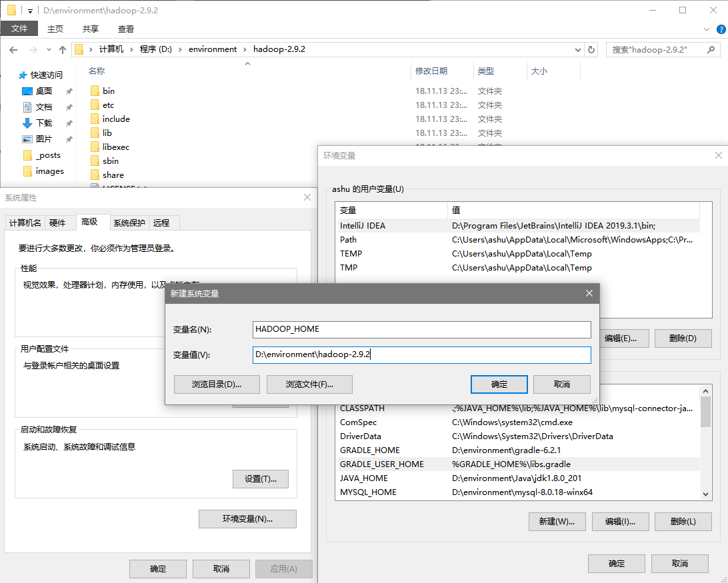728x583 pixels.
Task: Click the 变量值 input field
Action: point(421,355)
